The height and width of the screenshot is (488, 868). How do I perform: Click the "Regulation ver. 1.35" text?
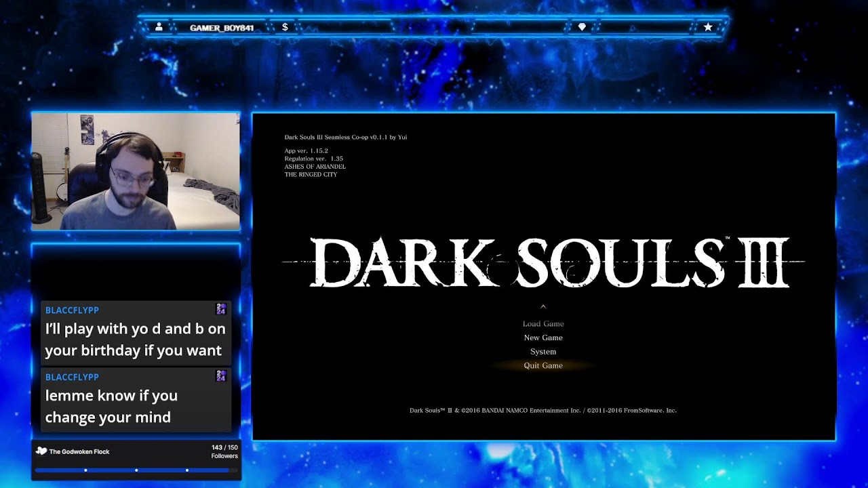pos(314,159)
